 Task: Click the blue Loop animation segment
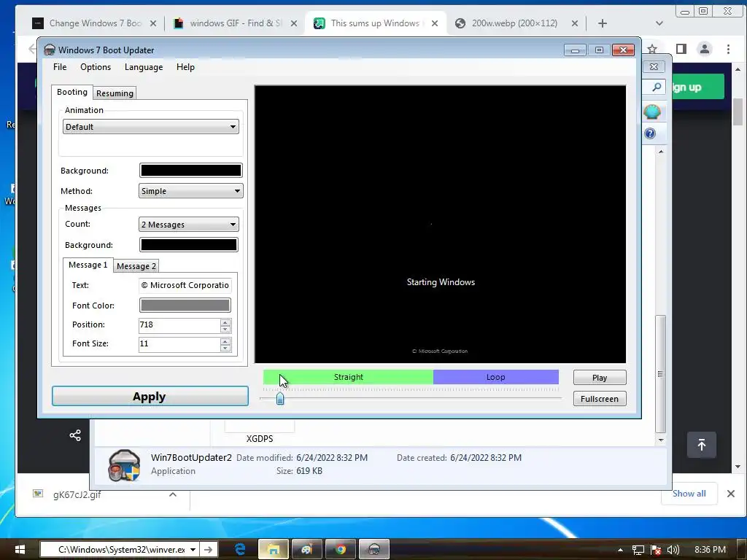tap(495, 377)
